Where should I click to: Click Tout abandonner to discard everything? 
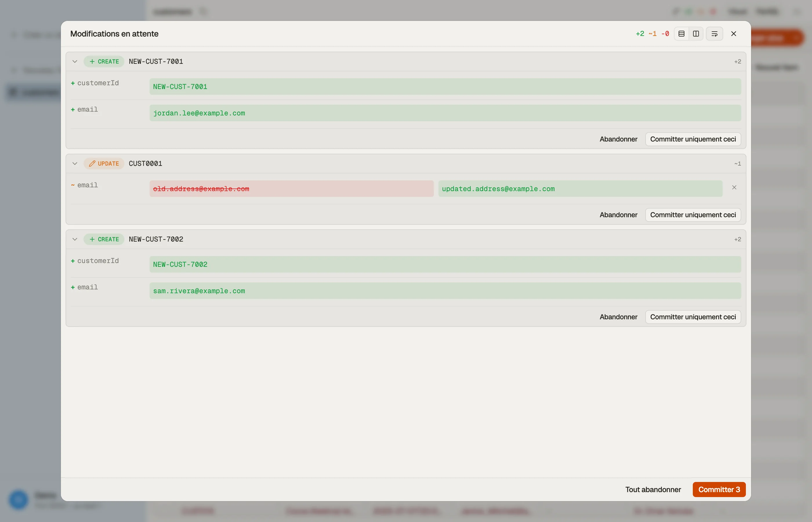(x=653, y=489)
